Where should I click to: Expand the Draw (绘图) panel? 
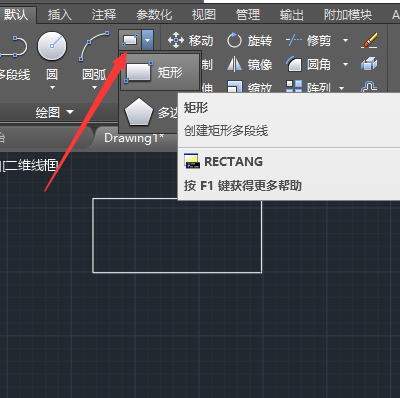pos(54,112)
